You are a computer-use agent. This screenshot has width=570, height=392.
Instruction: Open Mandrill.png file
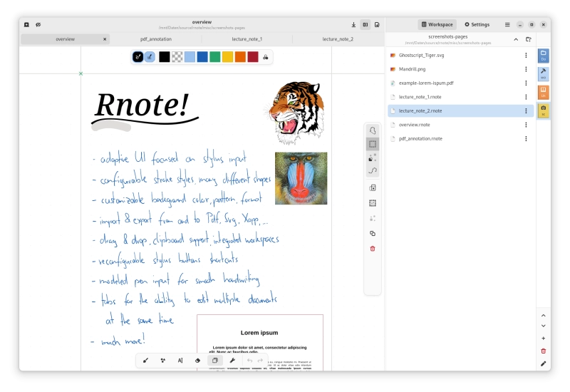[460, 69]
